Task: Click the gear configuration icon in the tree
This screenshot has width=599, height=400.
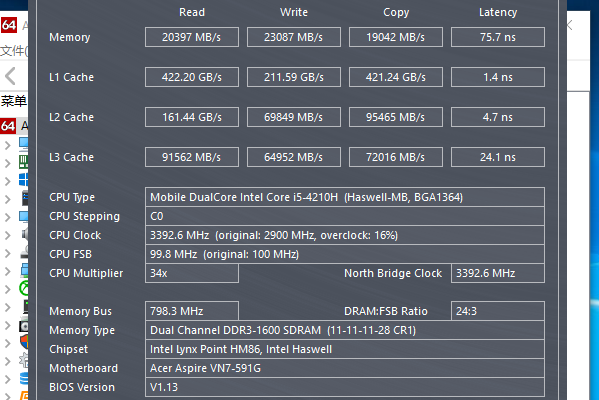Action: coord(24,360)
